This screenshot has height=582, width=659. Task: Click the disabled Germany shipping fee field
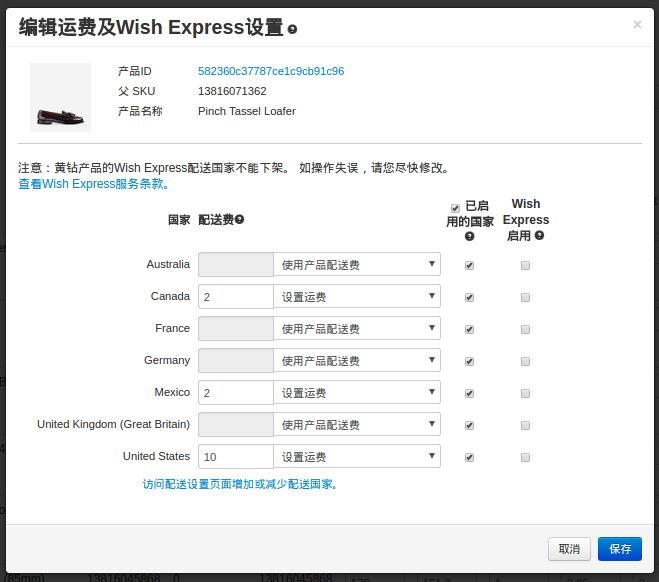tap(236, 361)
